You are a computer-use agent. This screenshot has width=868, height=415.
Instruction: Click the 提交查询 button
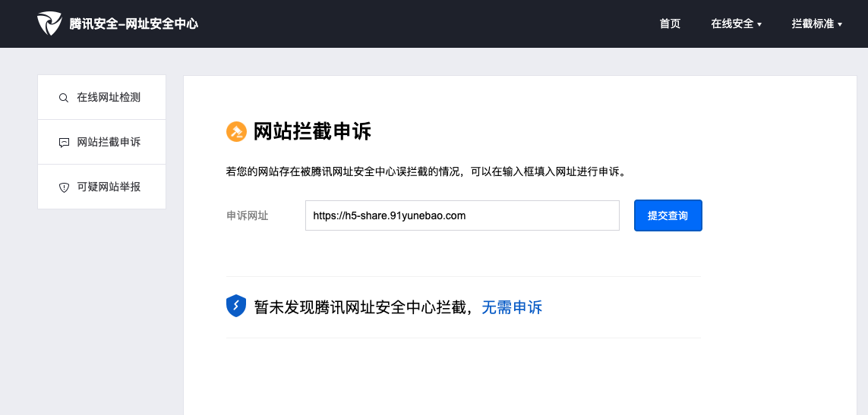668,215
